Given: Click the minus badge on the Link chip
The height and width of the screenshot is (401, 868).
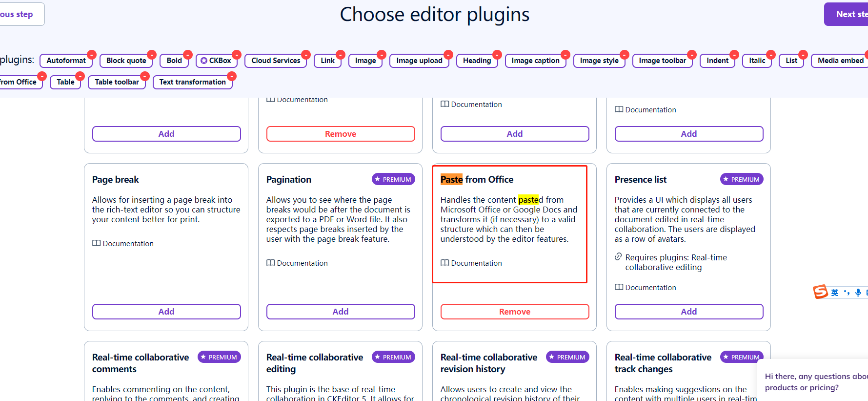Looking at the screenshot, I should coord(341,55).
